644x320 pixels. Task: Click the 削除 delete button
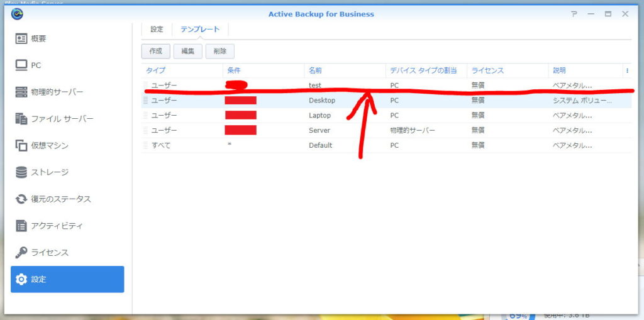[219, 52]
